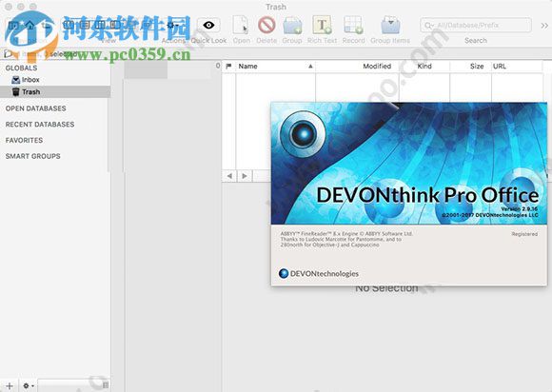The width and height of the screenshot is (552, 392).
Task: Click the DEVONtechnologies logo in splash
Action: click(x=318, y=273)
